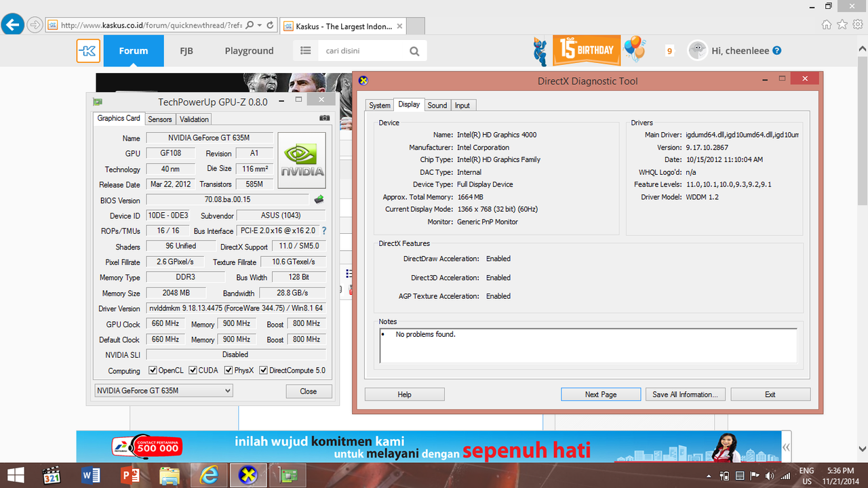The height and width of the screenshot is (488, 868).
Task: Open the Windows Start button
Action: (15, 475)
